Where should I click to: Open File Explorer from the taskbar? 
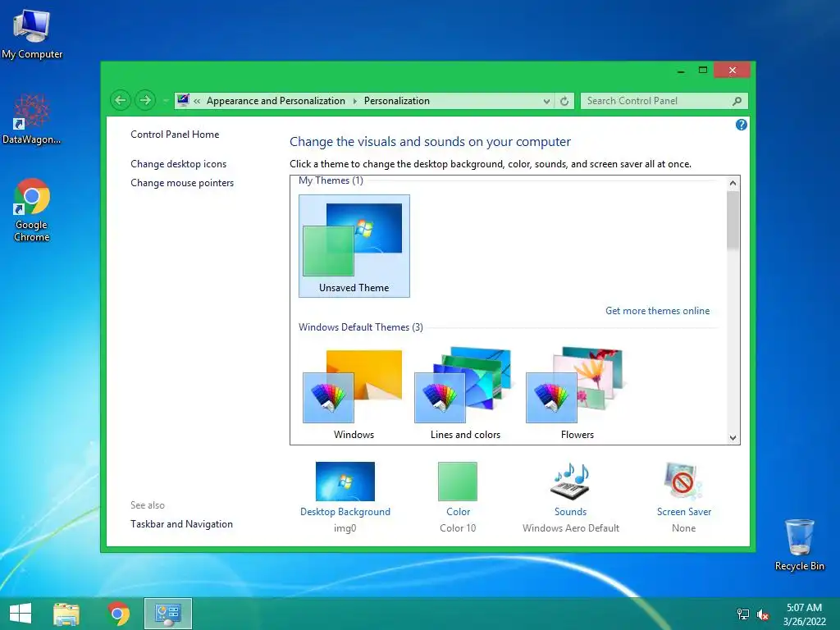click(x=66, y=614)
